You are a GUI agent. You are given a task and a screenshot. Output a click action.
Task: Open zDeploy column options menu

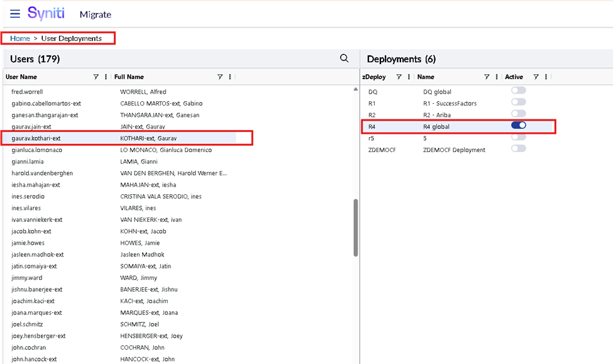(x=409, y=77)
